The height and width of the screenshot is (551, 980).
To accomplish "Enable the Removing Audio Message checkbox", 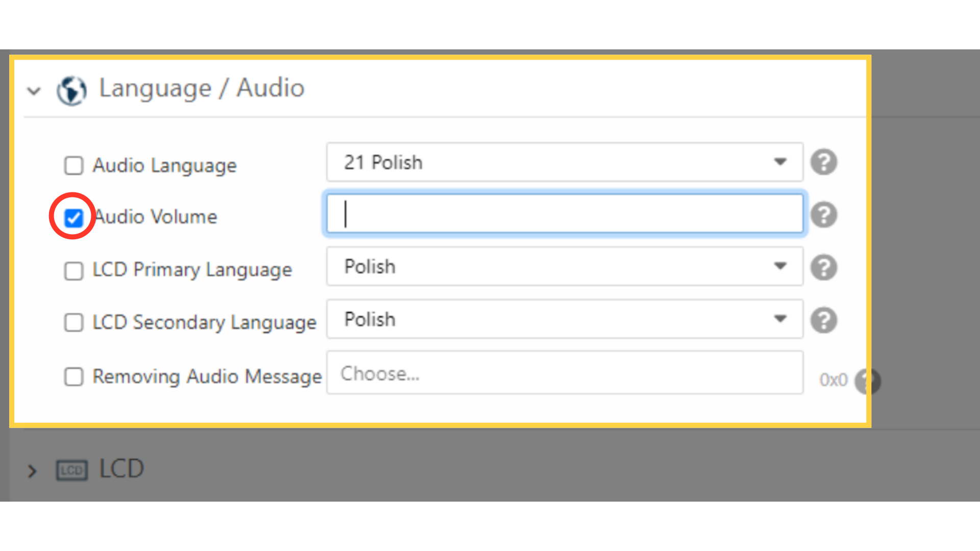I will [x=74, y=377].
